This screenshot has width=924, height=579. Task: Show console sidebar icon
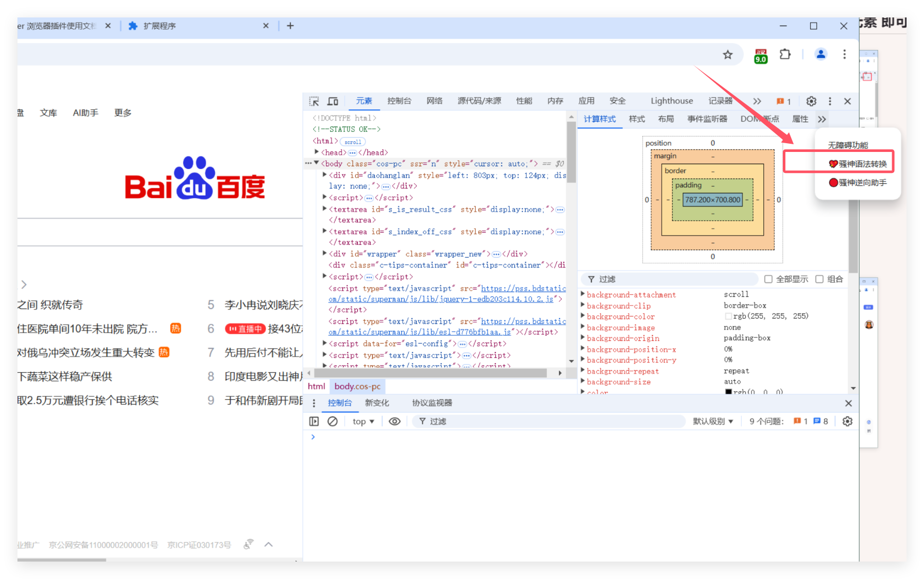314,421
